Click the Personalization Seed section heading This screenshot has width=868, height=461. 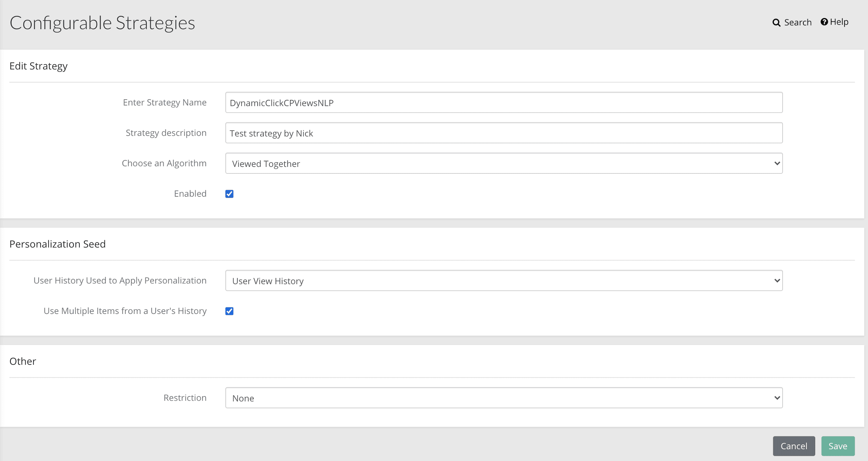point(58,244)
